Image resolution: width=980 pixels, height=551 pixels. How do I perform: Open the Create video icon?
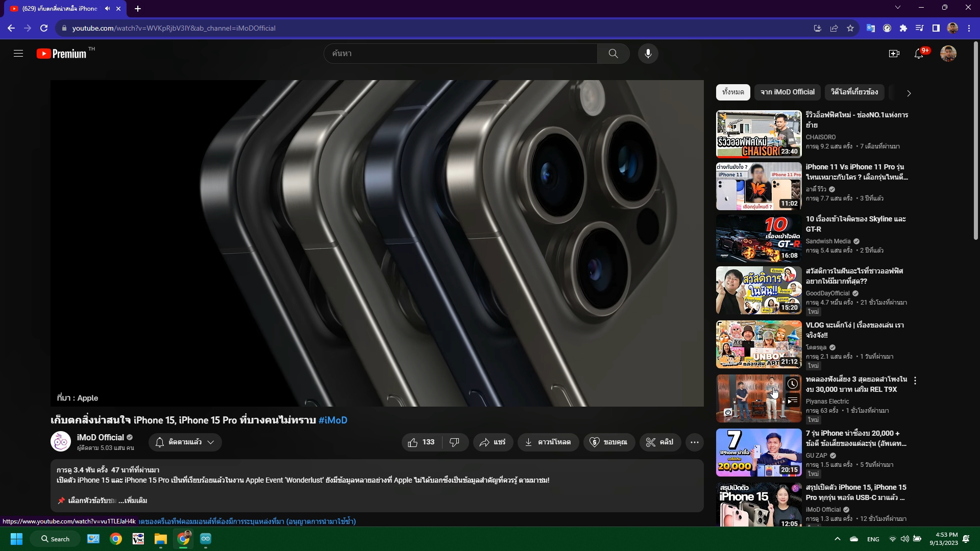point(894,54)
